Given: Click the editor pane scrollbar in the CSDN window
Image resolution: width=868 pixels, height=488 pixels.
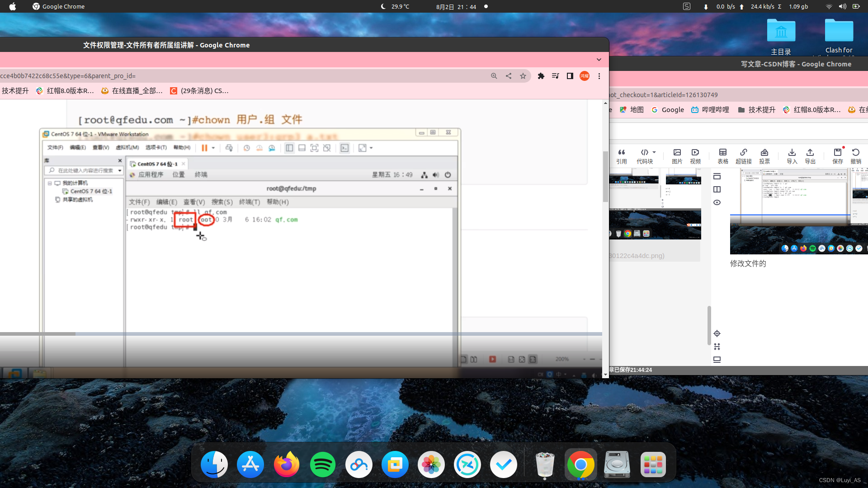Looking at the screenshot, I should pos(709,325).
